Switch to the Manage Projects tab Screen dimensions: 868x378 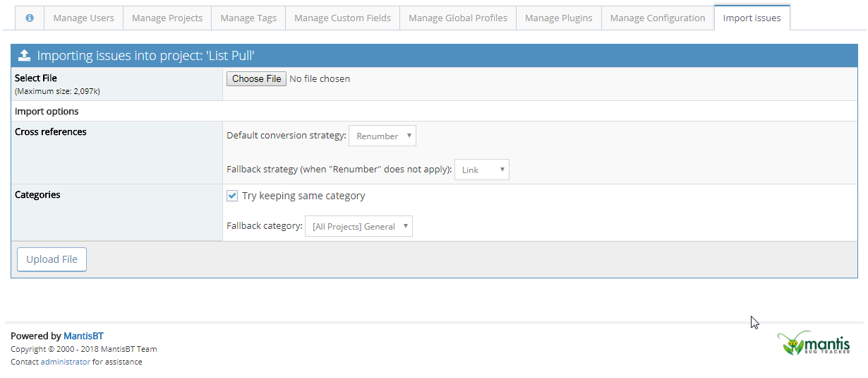click(167, 18)
